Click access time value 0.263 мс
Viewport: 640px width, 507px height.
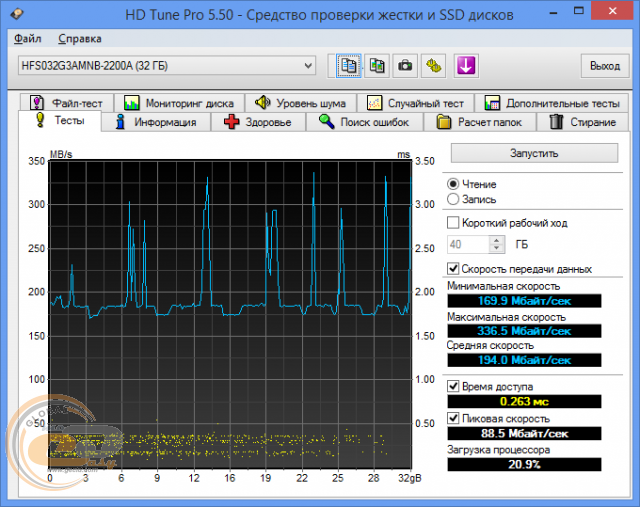[x=524, y=401]
